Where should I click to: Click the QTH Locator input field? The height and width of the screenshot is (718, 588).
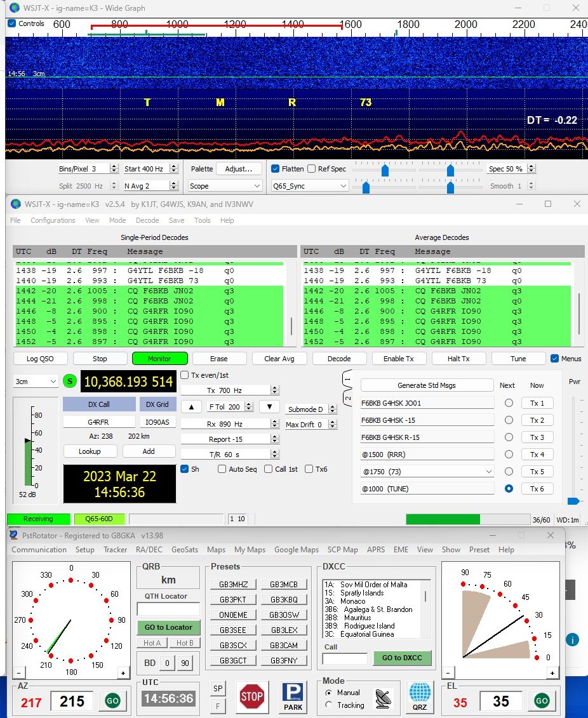coord(168,609)
